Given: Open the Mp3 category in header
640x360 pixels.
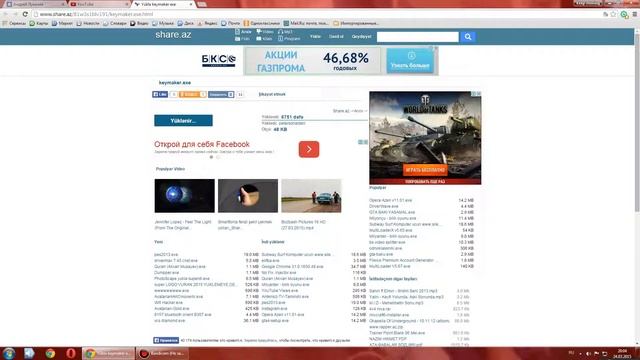Looking at the screenshot, I should coord(285,31).
